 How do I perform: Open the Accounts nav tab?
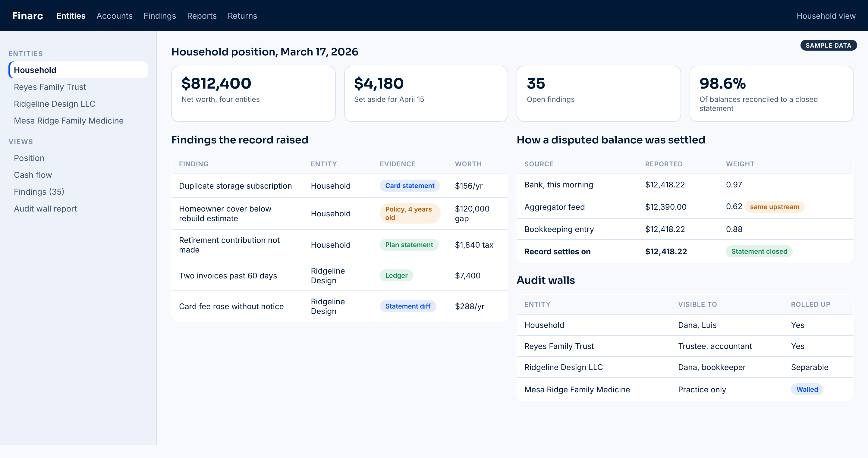[115, 16]
